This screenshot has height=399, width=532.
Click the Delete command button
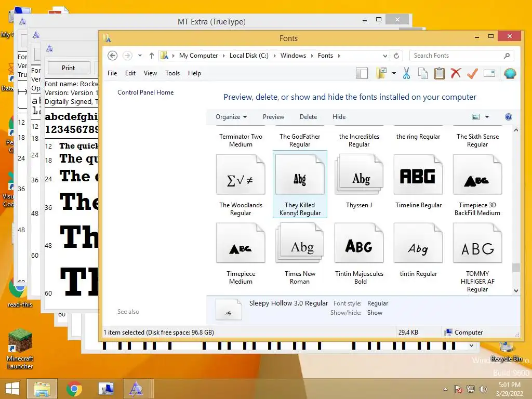308,117
